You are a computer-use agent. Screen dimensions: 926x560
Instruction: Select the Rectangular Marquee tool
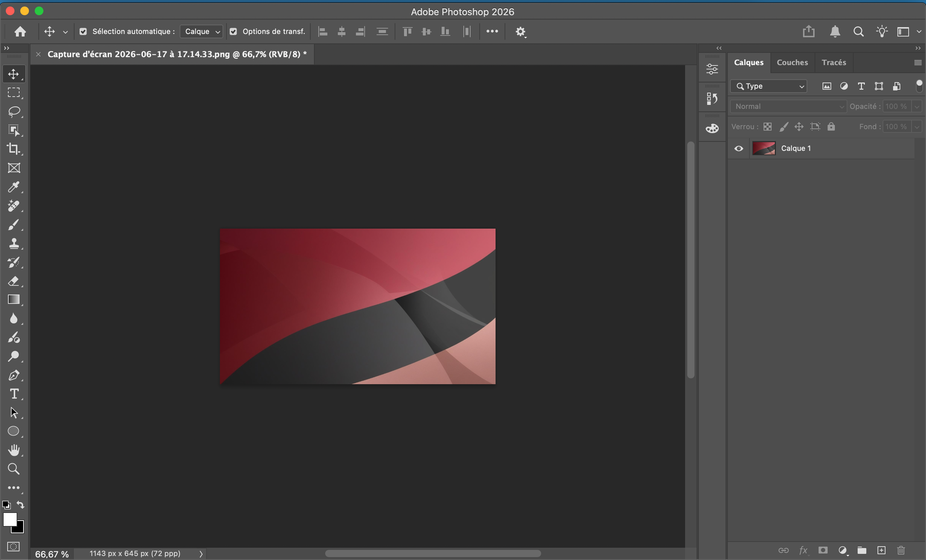(x=14, y=93)
